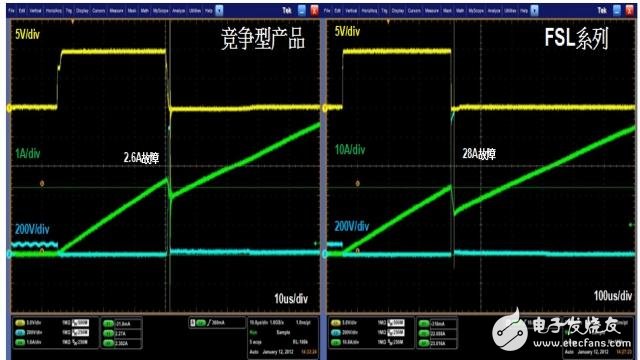Select yellow ground-level marker in right graticule
Image resolution: width=640 pixels, height=360 pixels.
(x=325, y=108)
